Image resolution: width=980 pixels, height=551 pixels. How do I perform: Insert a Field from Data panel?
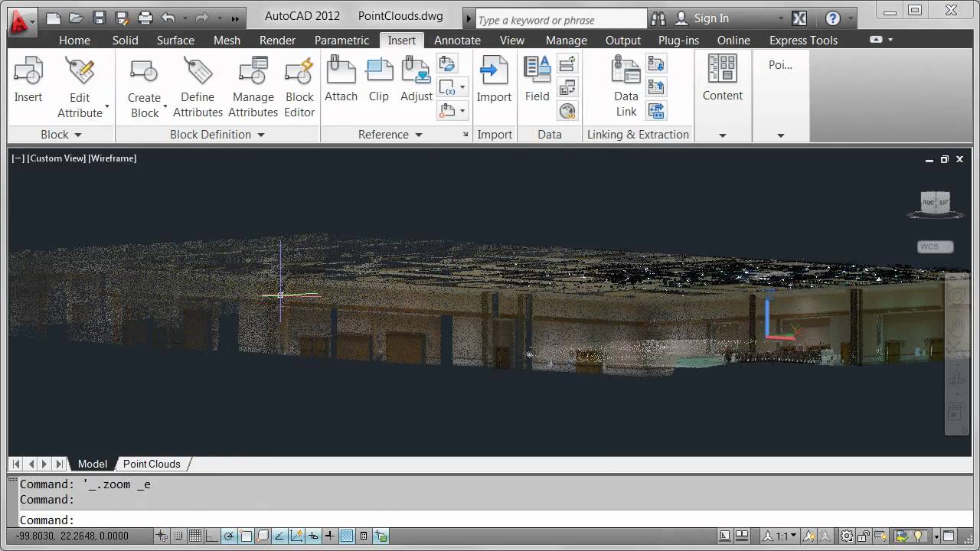[537, 80]
